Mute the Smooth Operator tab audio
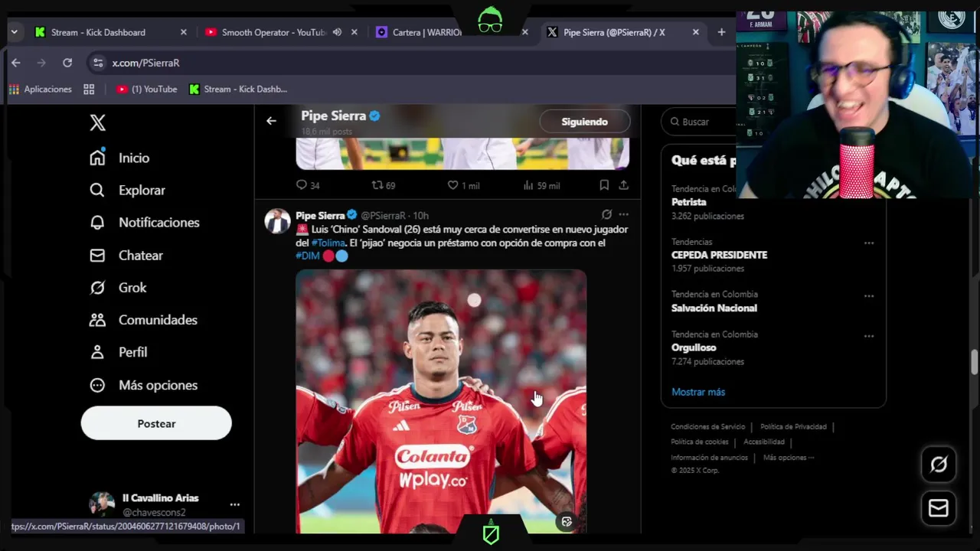This screenshot has height=551, width=980. coord(337,32)
